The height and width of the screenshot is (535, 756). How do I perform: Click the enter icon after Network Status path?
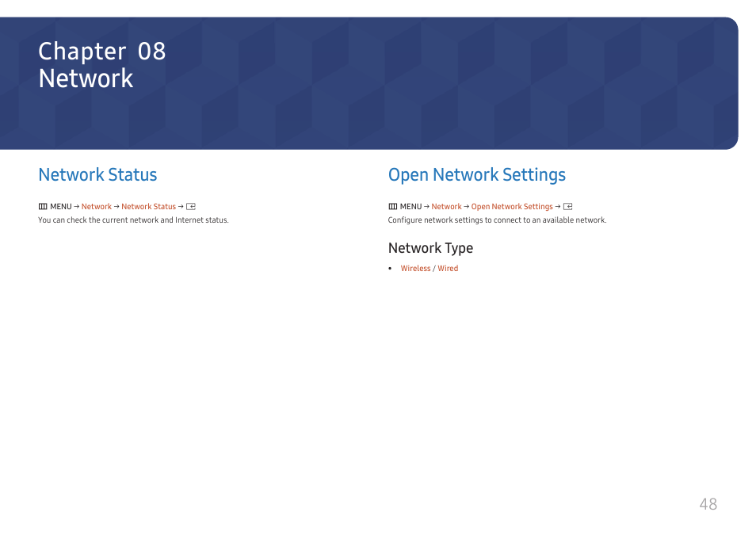click(x=191, y=207)
